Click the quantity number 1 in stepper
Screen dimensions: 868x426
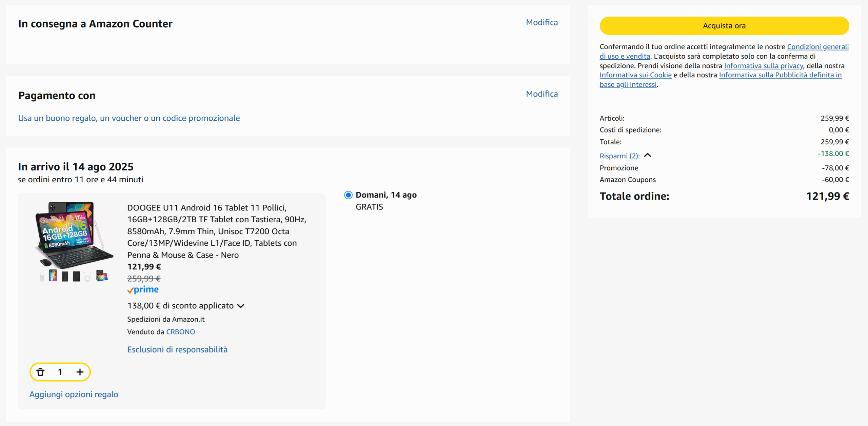click(60, 372)
